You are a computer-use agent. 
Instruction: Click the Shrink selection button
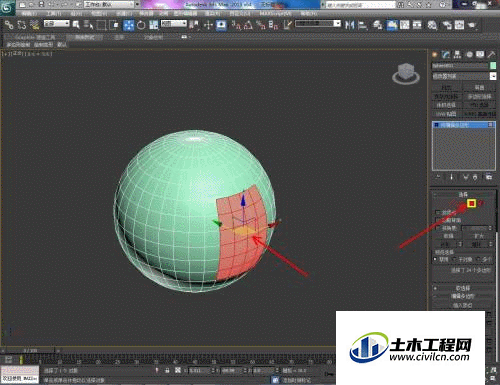point(448,236)
